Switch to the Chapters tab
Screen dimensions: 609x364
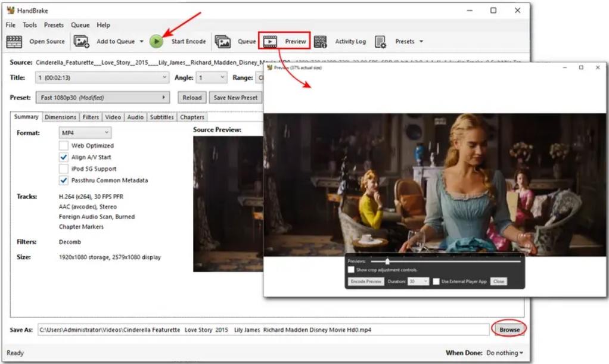coord(192,117)
